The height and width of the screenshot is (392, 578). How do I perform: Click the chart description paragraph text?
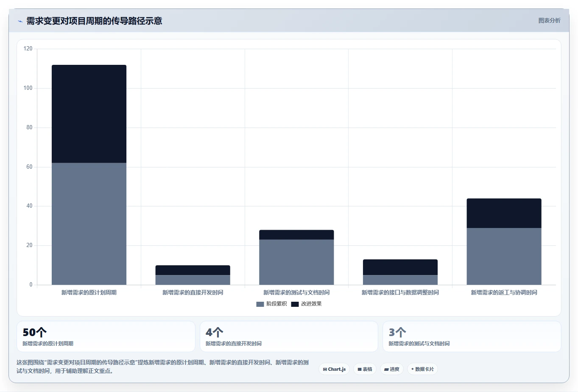pos(163,367)
